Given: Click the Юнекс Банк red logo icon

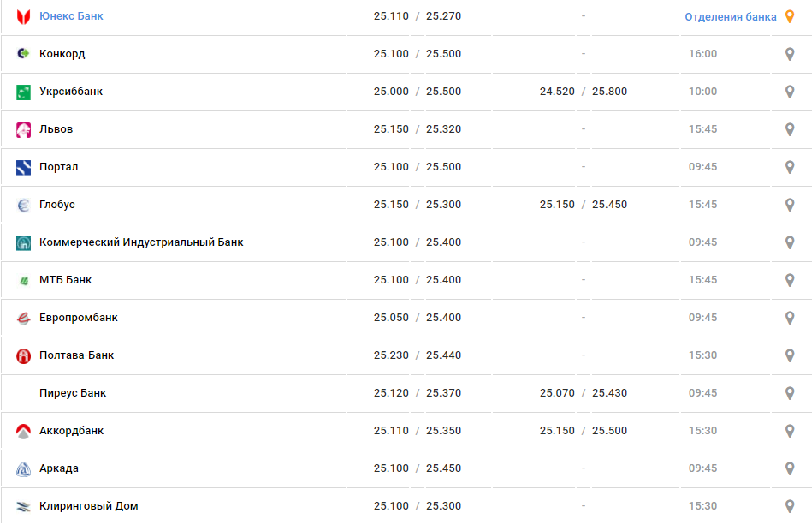Looking at the screenshot, I should [x=23, y=16].
